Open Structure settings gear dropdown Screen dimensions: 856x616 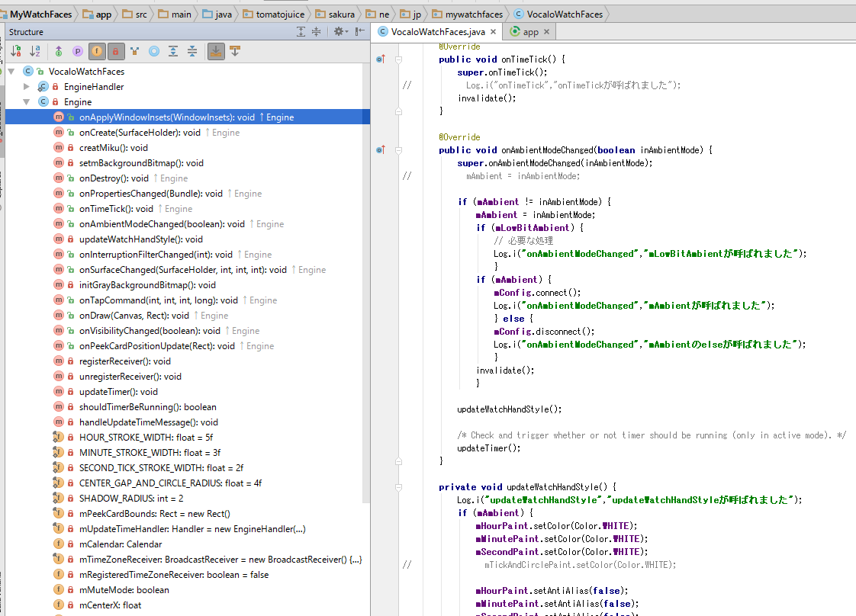(x=340, y=31)
